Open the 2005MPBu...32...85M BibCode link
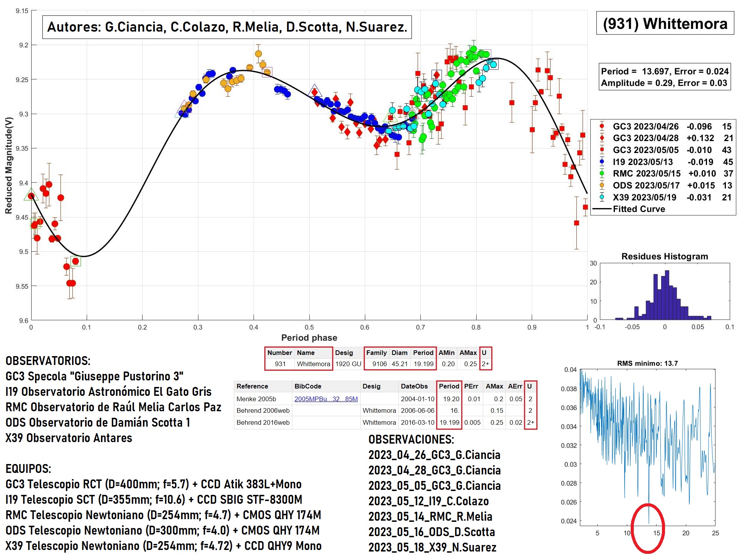744x560 pixels. point(326,399)
